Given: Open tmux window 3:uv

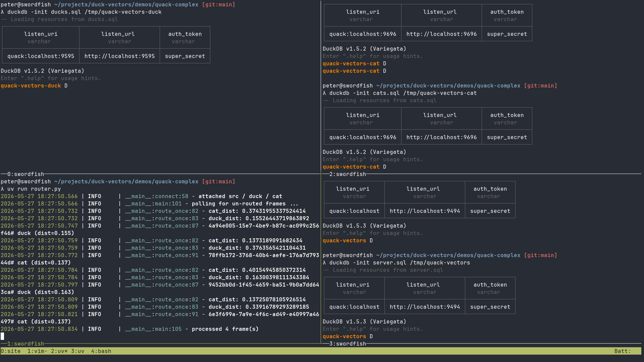Looking at the screenshot, I should pos(78,351).
